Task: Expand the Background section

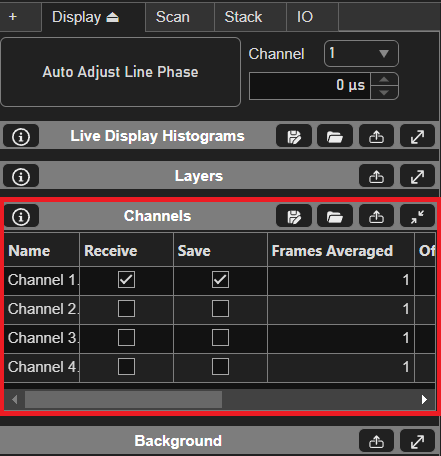Action: 417,441
